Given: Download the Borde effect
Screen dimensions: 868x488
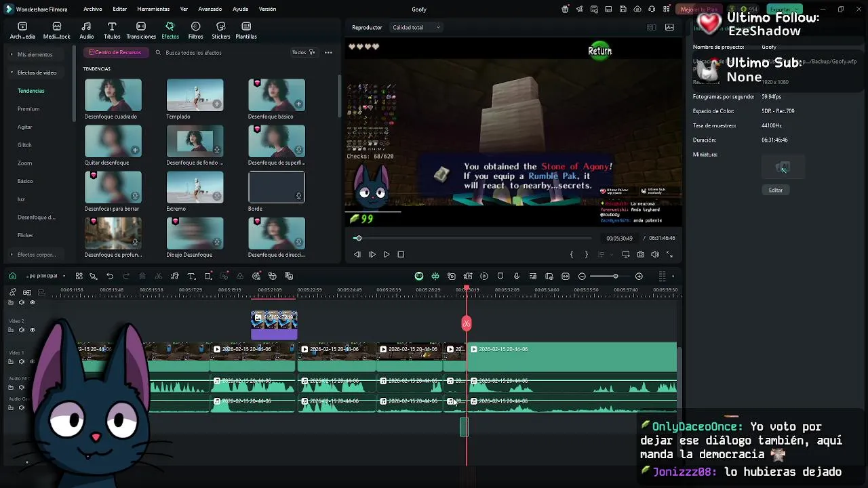Looking at the screenshot, I should [x=298, y=197].
